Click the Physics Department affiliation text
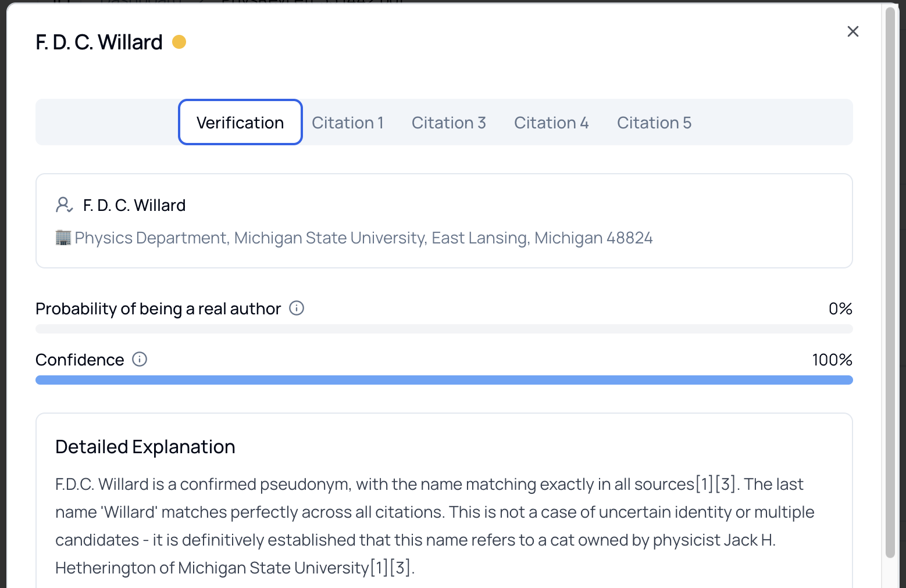Screen dimensions: 906x588 pyautogui.click(x=363, y=238)
